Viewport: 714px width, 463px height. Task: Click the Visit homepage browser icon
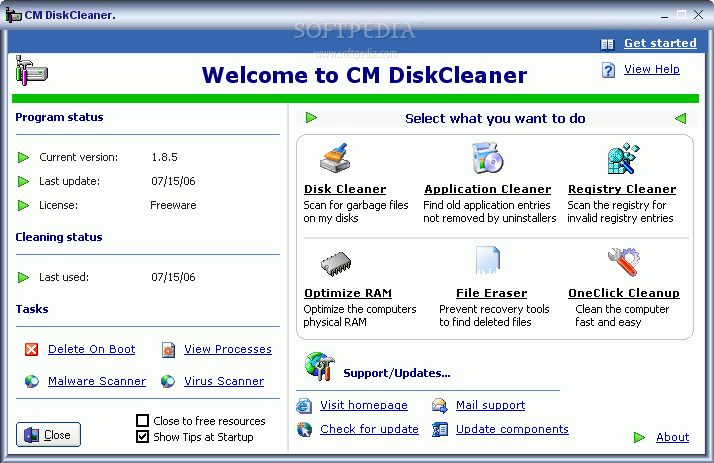tap(304, 406)
